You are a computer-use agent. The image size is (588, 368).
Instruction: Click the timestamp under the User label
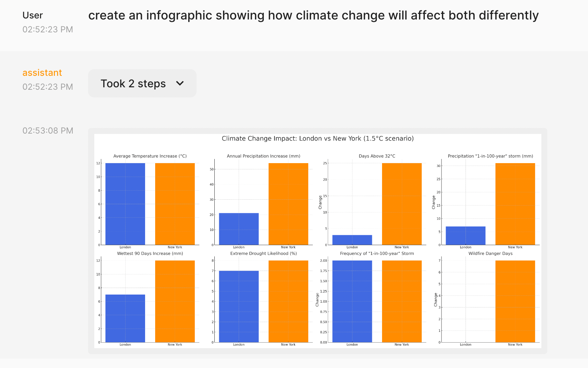(48, 30)
